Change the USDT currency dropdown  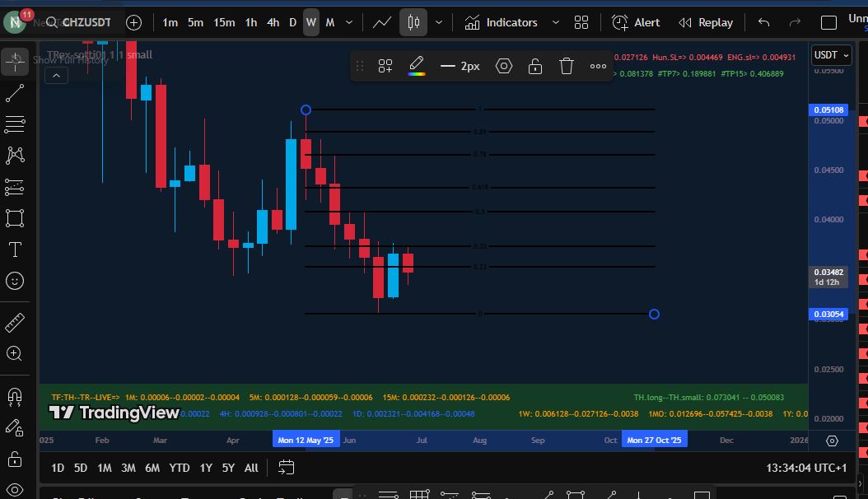pyautogui.click(x=832, y=55)
